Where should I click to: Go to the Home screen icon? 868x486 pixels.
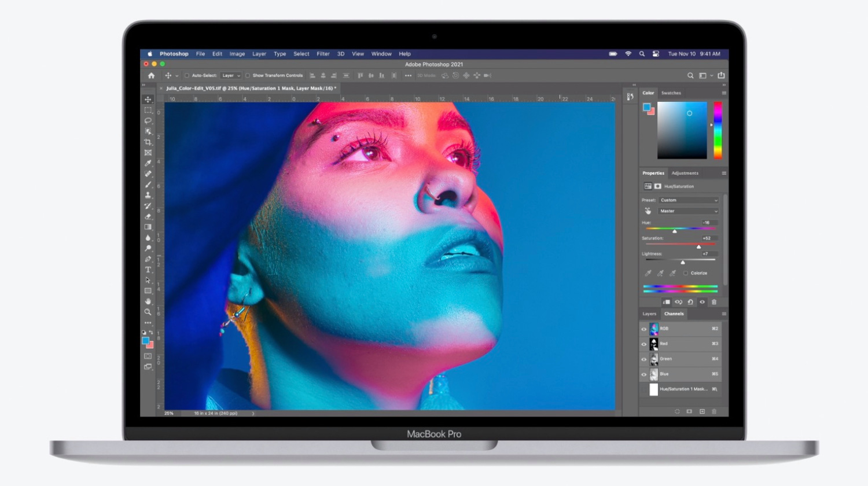152,76
